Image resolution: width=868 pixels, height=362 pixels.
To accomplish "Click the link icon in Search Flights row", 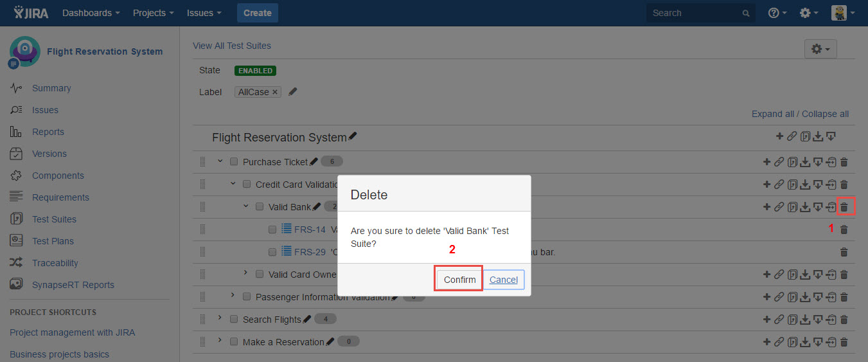I will [779, 320].
